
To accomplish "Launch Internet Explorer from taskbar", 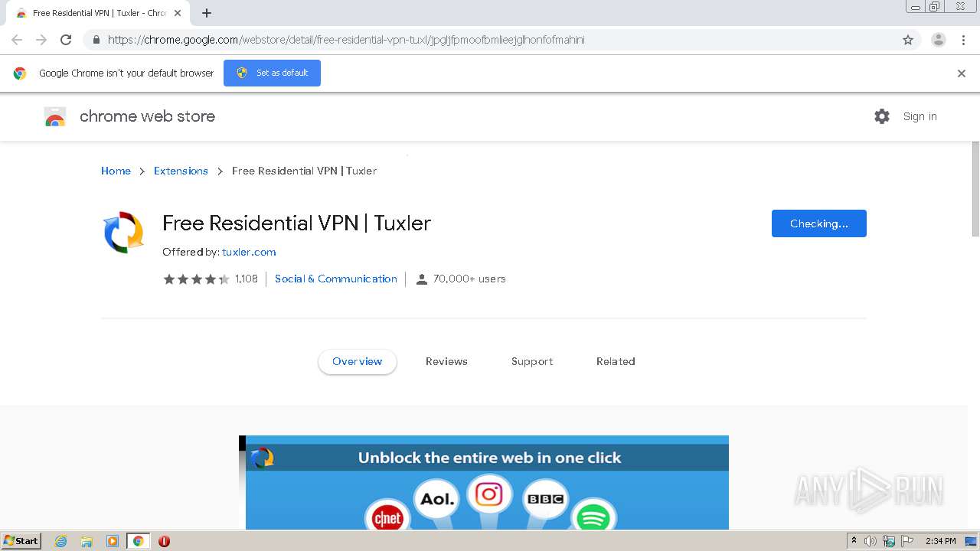I will (x=60, y=541).
